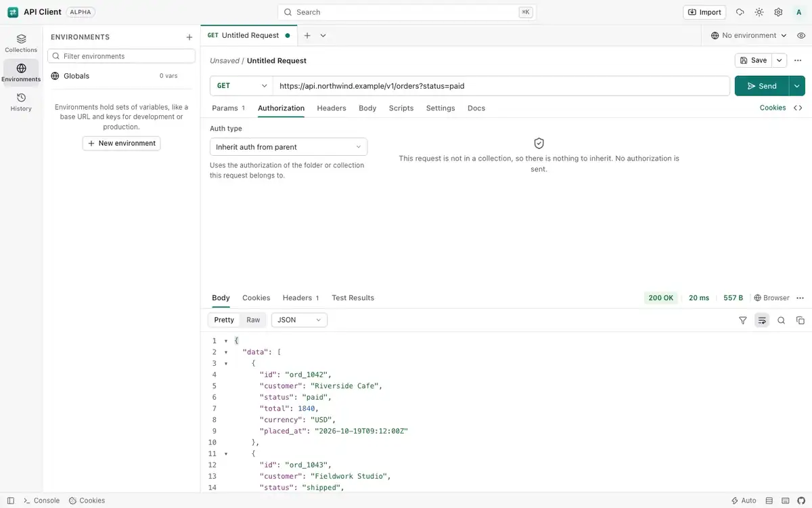812x508 pixels.
Task: Open the settings gear
Action: coord(778,12)
